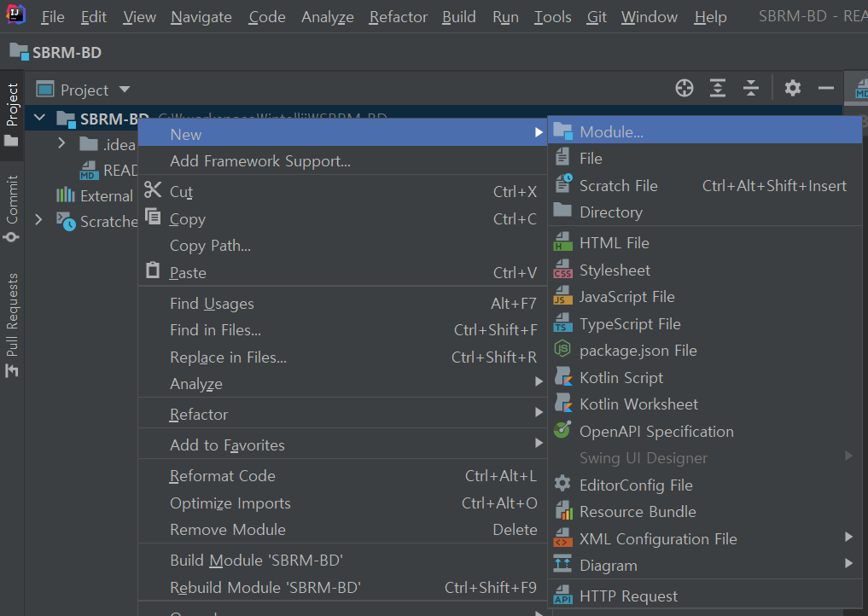The image size is (868, 616).
Task: Open the Help menu
Action: [x=710, y=17]
